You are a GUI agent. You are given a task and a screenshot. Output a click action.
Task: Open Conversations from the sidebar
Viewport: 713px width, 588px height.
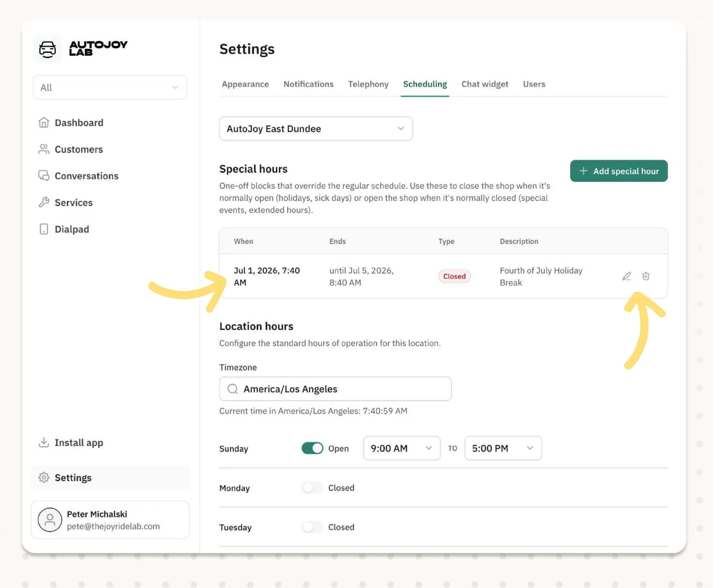86,176
